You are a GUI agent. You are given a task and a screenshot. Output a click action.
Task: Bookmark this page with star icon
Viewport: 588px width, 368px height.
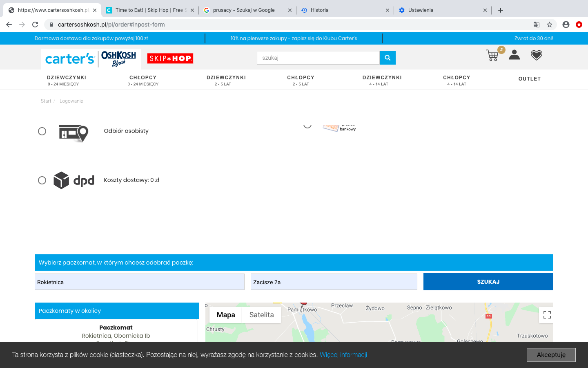pyautogui.click(x=550, y=25)
